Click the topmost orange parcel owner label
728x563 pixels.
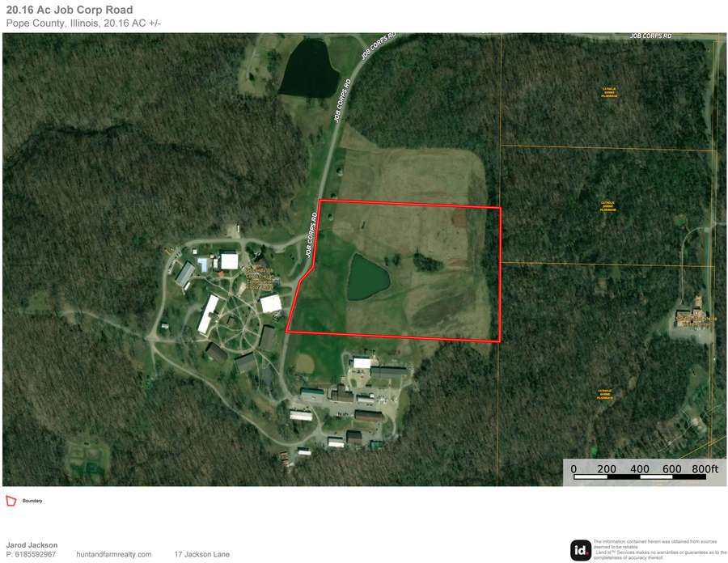point(609,92)
